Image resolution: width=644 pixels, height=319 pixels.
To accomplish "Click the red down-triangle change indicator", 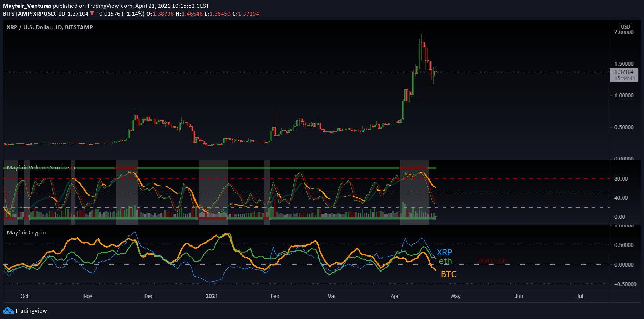I will point(92,14).
